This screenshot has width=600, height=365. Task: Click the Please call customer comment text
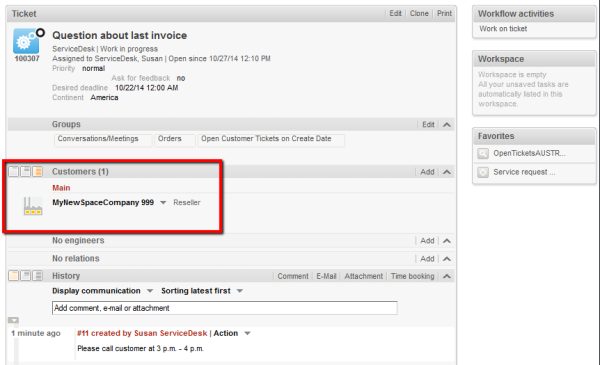click(140, 349)
